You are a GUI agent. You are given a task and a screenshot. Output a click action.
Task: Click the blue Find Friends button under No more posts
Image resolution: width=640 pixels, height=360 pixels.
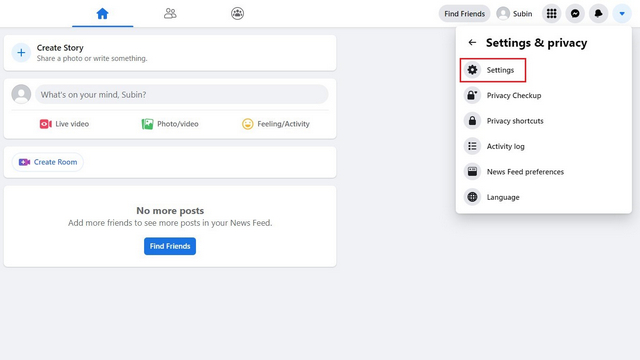coord(170,246)
